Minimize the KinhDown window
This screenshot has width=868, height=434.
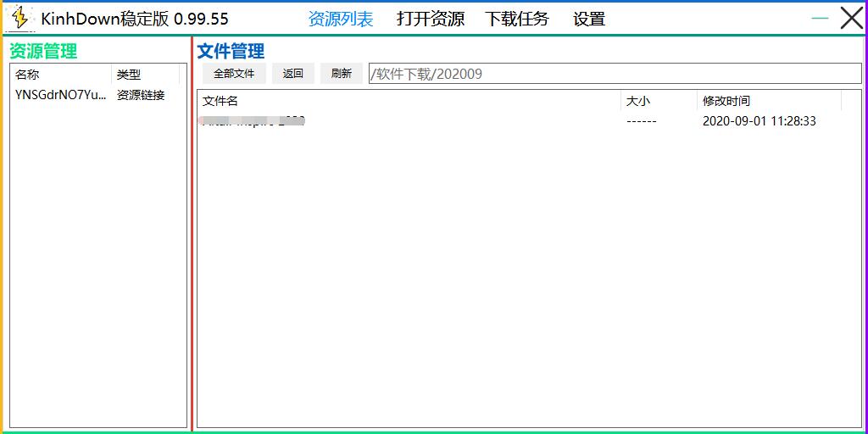click(820, 18)
